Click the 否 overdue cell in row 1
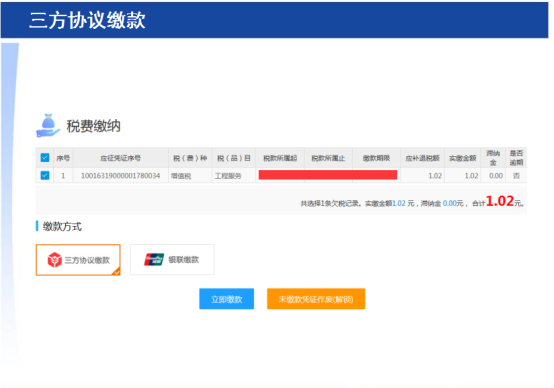Image resolution: width=554 pixels, height=388 pixels. pos(516,176)
